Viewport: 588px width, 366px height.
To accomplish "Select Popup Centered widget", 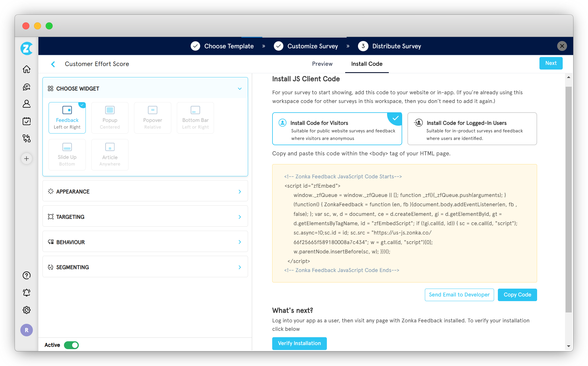I will [110, 117].
